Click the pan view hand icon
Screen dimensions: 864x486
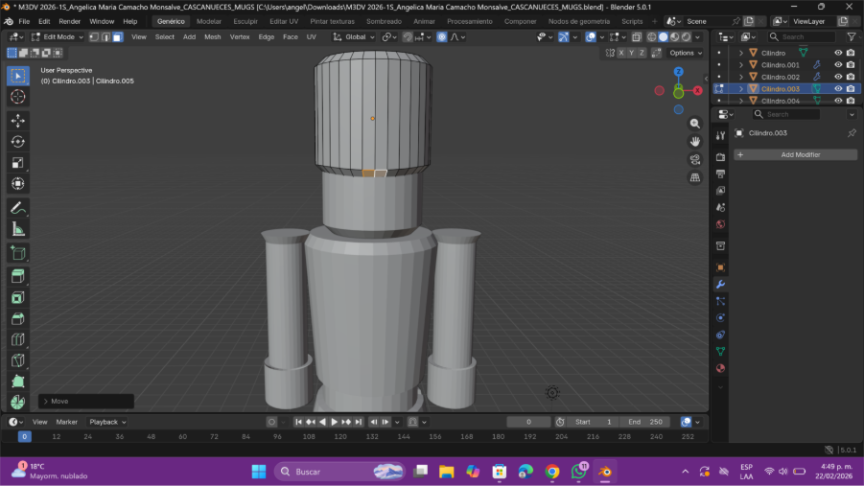point(695,142)
